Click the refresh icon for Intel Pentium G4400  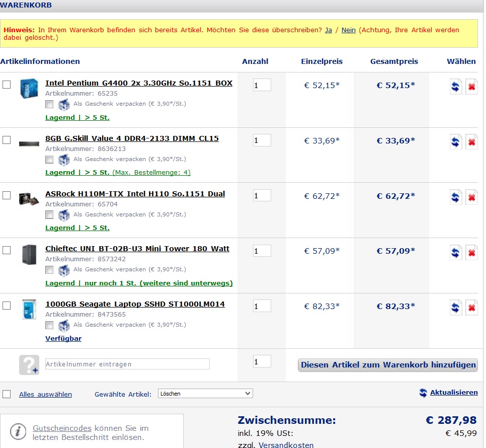coord(456,87)
